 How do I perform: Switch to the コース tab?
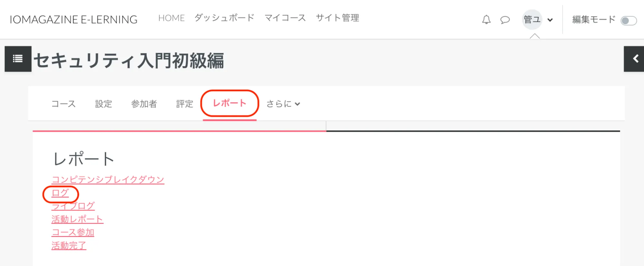[63, 104]
